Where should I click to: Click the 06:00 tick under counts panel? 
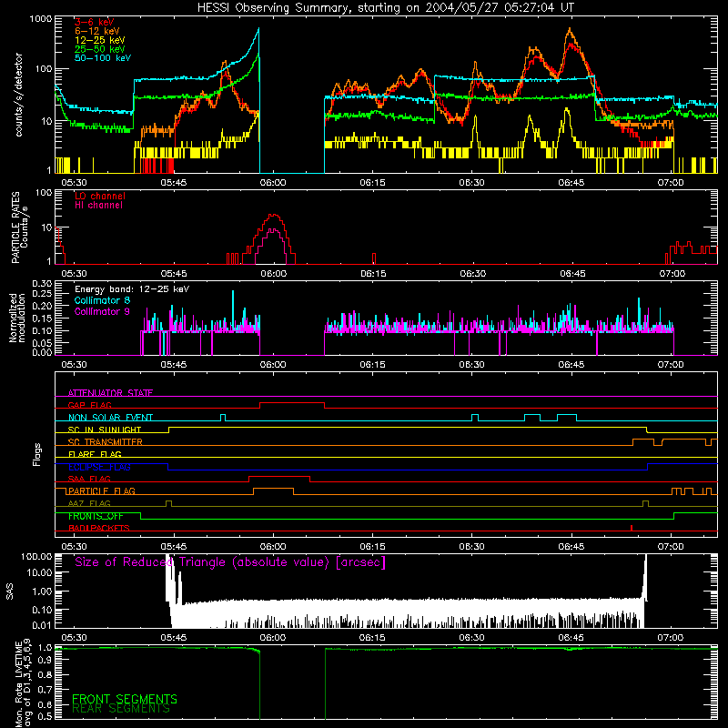tap(273, 183)
